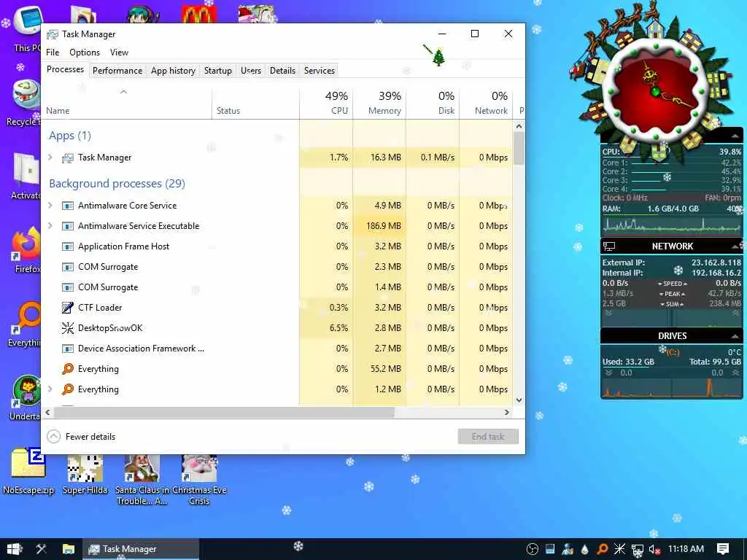This screenshot has width=747, height=560.
Task: Select the Firefox desktop shortcut
Action: [x=26, y=251]
